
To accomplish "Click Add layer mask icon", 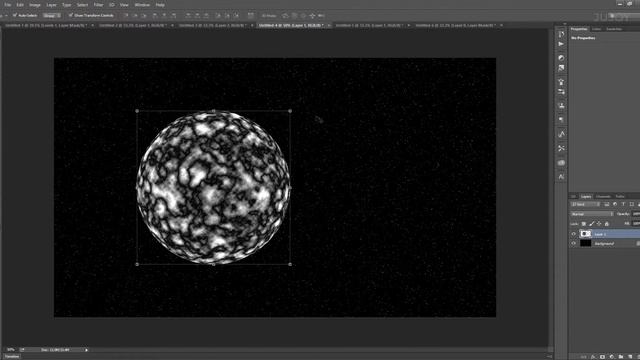I will (602, 357).
